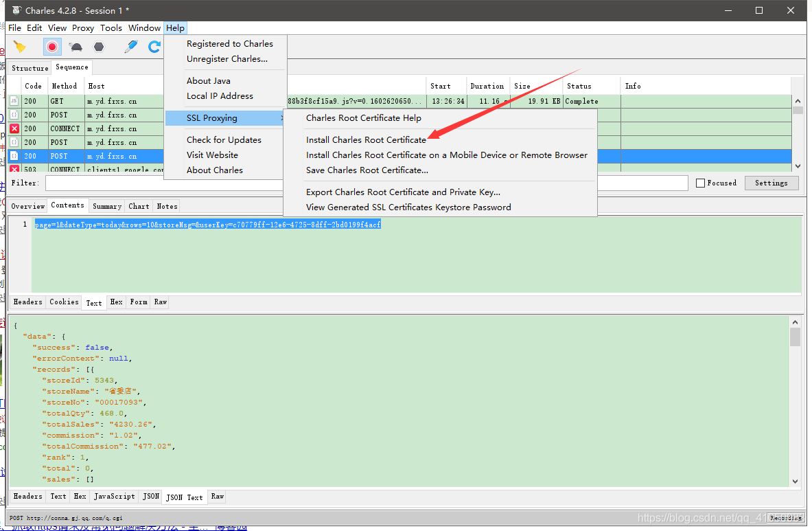
Task: Click response pane scrollbar down arrow
Action: click(796, 482)
